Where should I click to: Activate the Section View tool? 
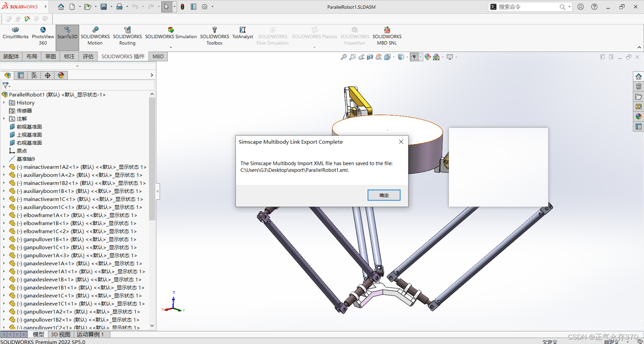[x=370, y=56]
